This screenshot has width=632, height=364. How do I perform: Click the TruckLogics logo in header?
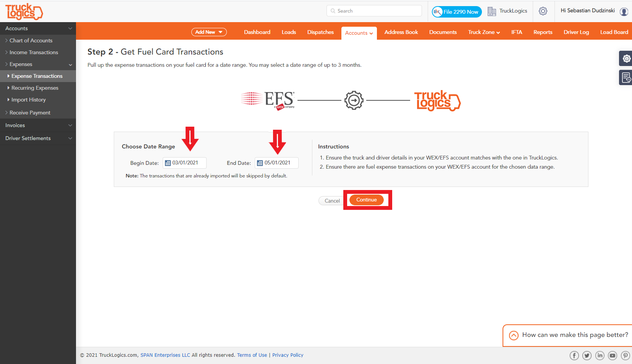[24, 12]
